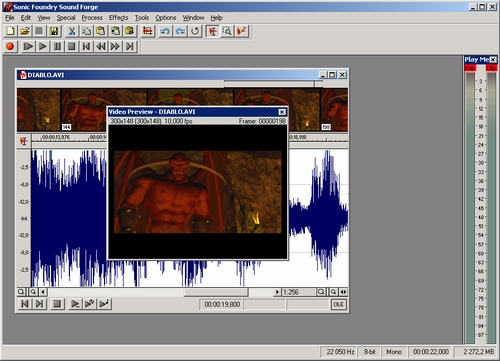Open the File menu

pos(10,18)
